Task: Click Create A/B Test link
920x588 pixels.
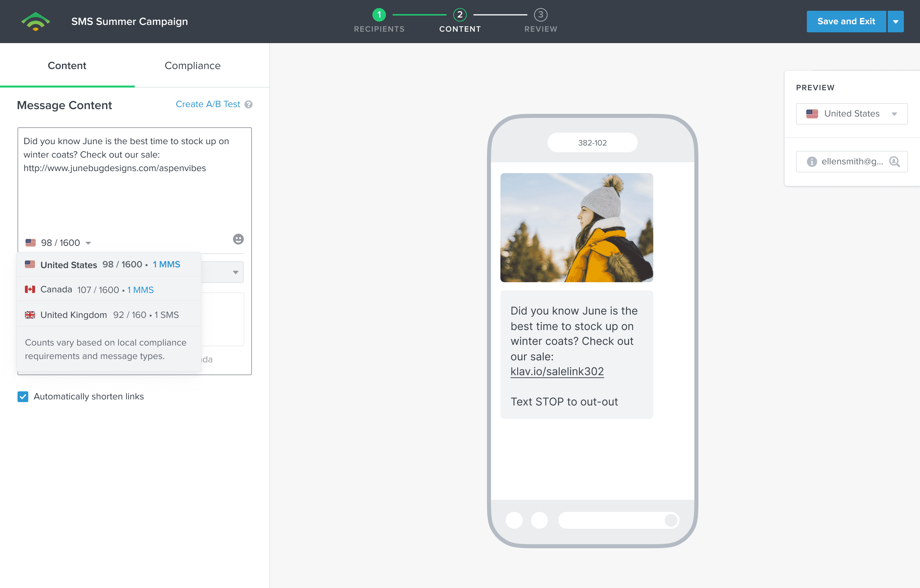Action: pos(208,104)
